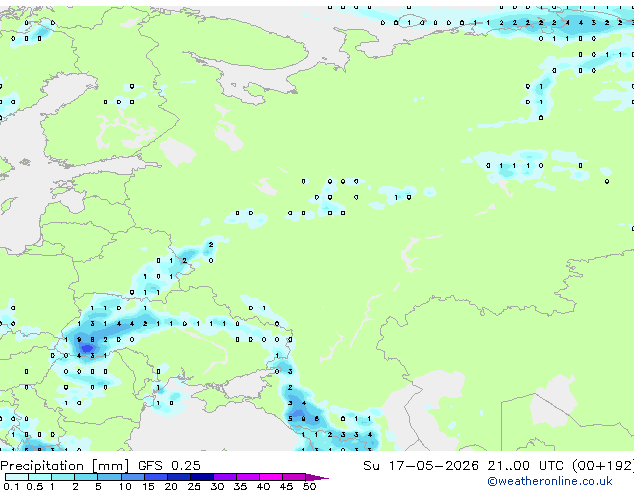Click the 'Precipitation [mm]' title text

(x=65, y=466)
